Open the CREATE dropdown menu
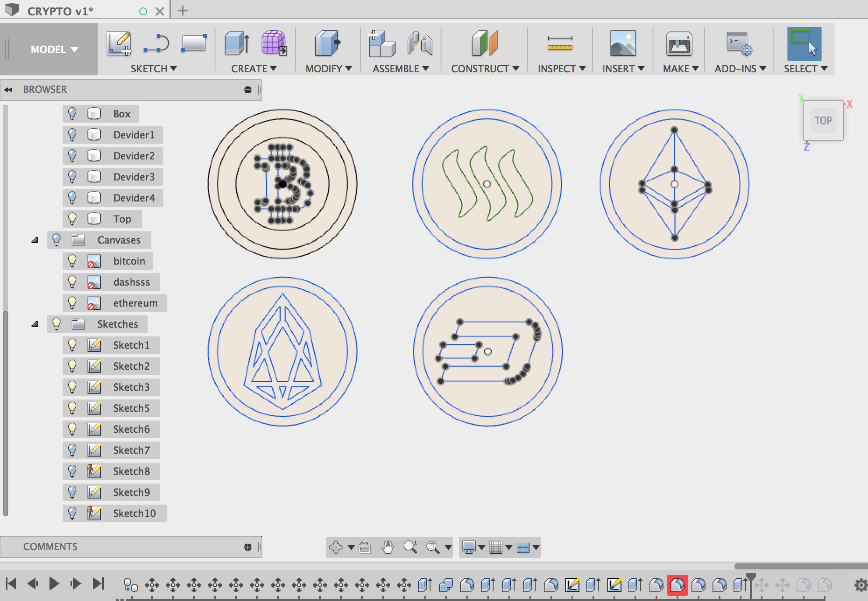This screenshot has width=868, height=601. [254, 69]
